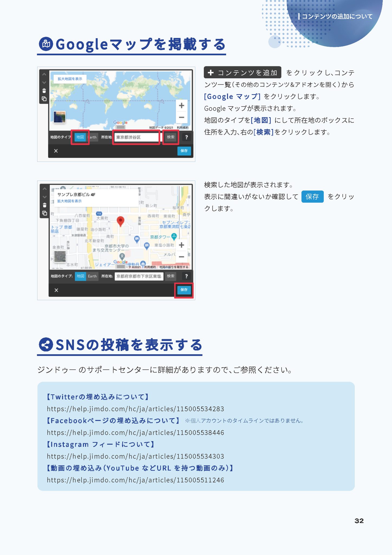Click the 利用規約 link on world map
The height and width of the screenshot is (555, 392).
(183, 128)
